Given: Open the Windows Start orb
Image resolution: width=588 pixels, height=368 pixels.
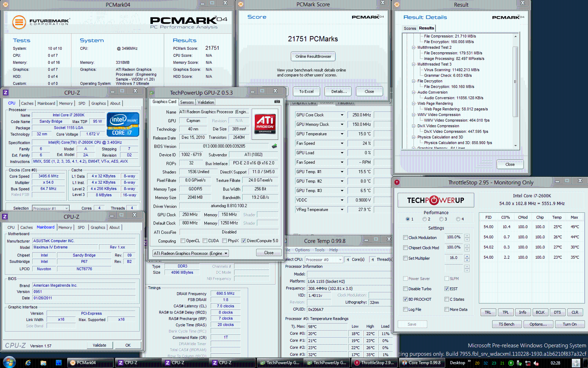Looking at the screenshot, I should [9, 362].
